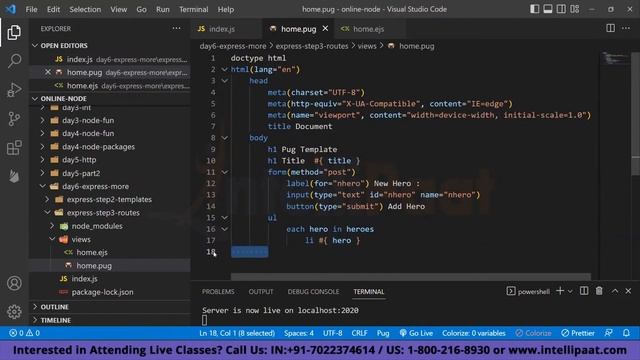This screenshot has width=640, height=360.
Task: Close the home.pug editor tab
Action: pyautogui.click(x=325, y=29)
